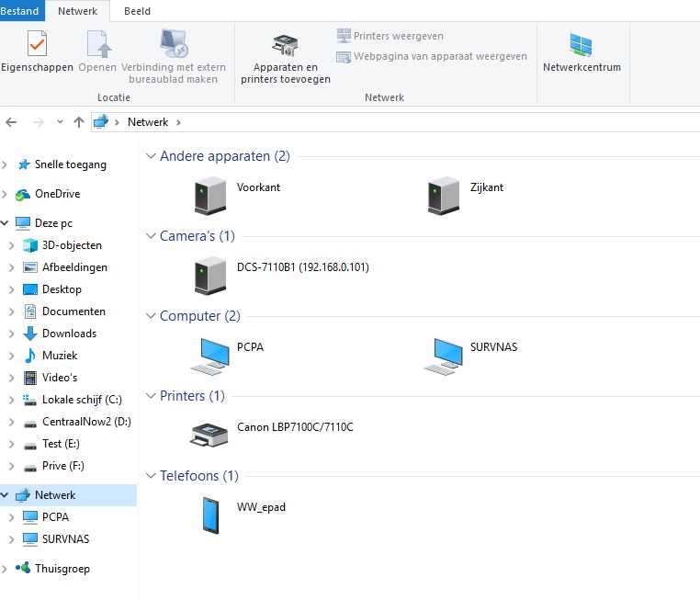This screenshot has height=600, width=700.
Task: Select the Voorkant device icon
Action: (210, 196)
